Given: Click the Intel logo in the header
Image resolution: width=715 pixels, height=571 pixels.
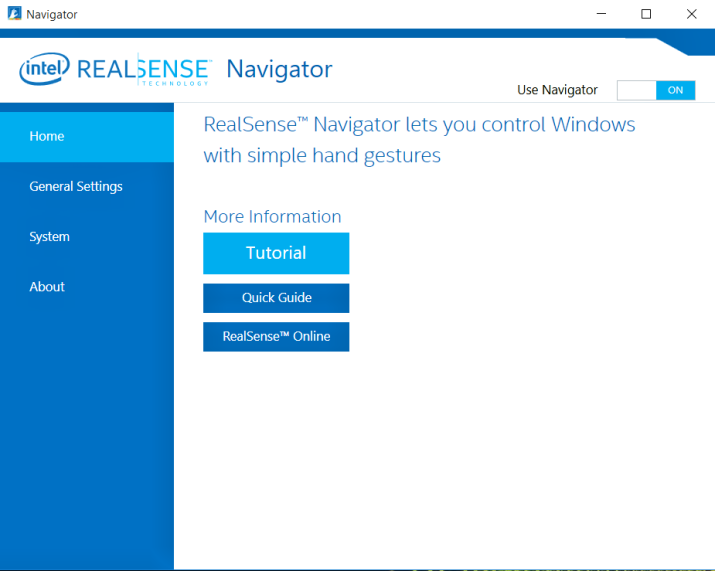Looking at the screenshot, I should (44, 69).
